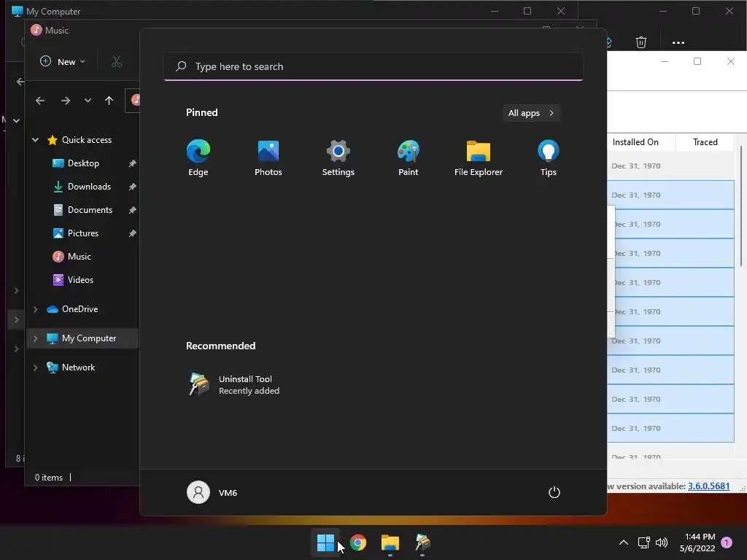The height and width of the screenshot is (560, 747).
Task: Go forward in Music explorer window
Action: (x=66, y=101)
